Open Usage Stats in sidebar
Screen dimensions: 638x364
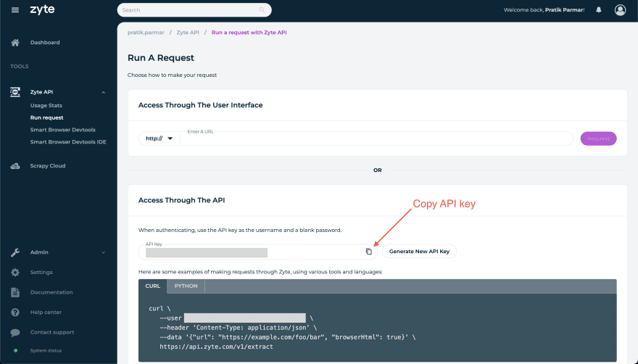point(46,105)
